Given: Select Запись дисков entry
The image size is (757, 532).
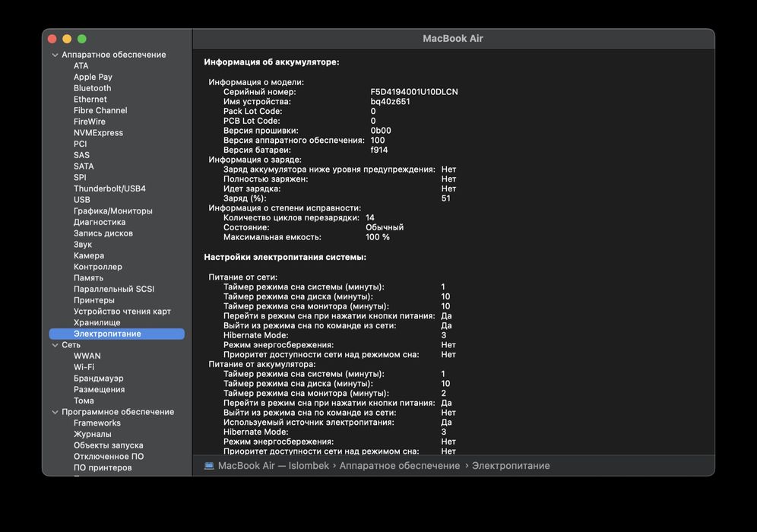Looking at the screenshot, I should pos(103,233).
